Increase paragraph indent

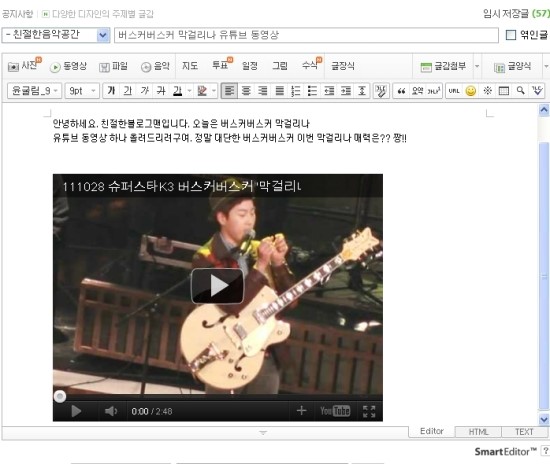point(346,91)
